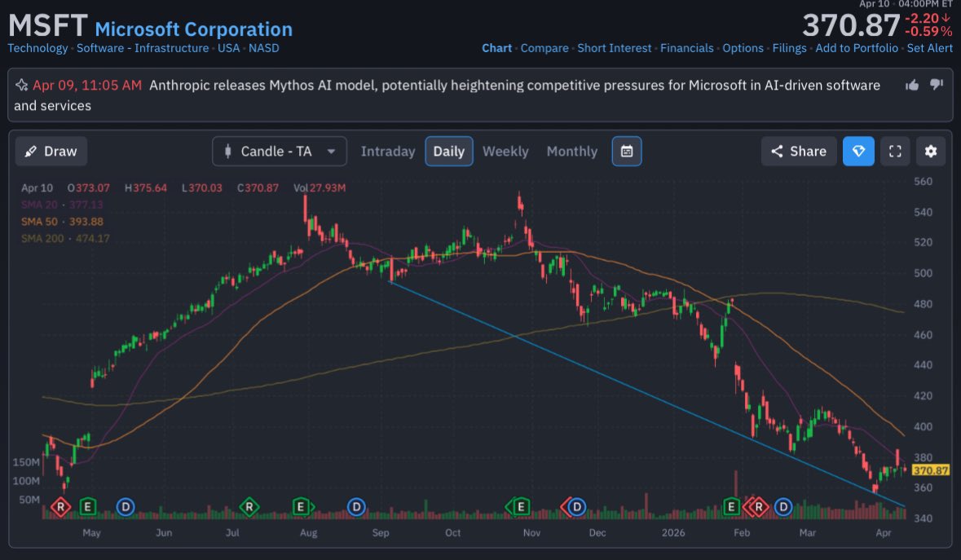Viewport: 961px width, 560px height.
Task: Click the E earnings marker before November
Action: pos(519,507)
